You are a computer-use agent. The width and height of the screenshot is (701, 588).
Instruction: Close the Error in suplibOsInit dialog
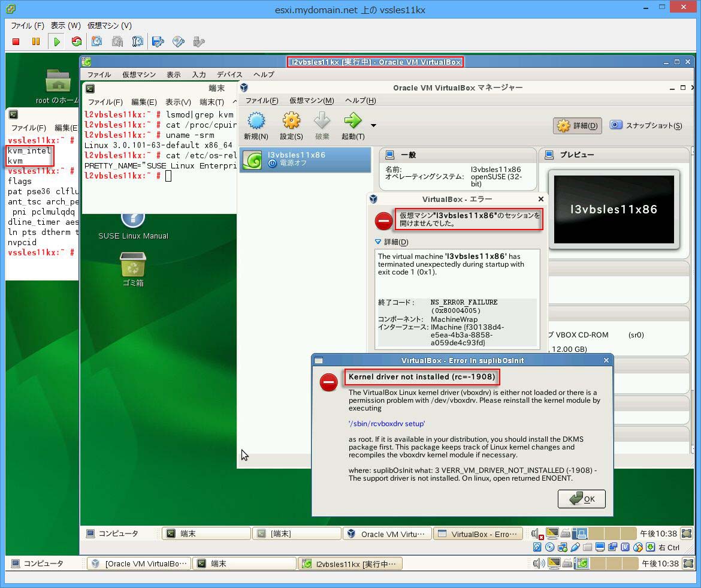[x=606, y=360]
